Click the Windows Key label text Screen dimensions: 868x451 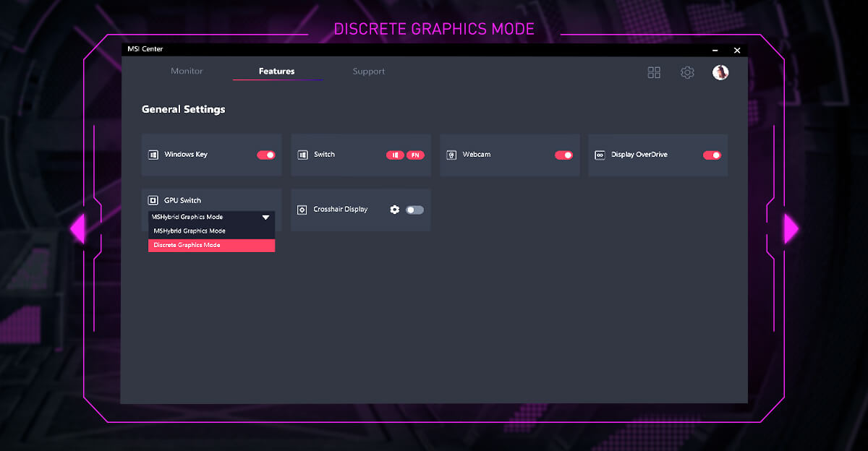click(x=186, y=155)
